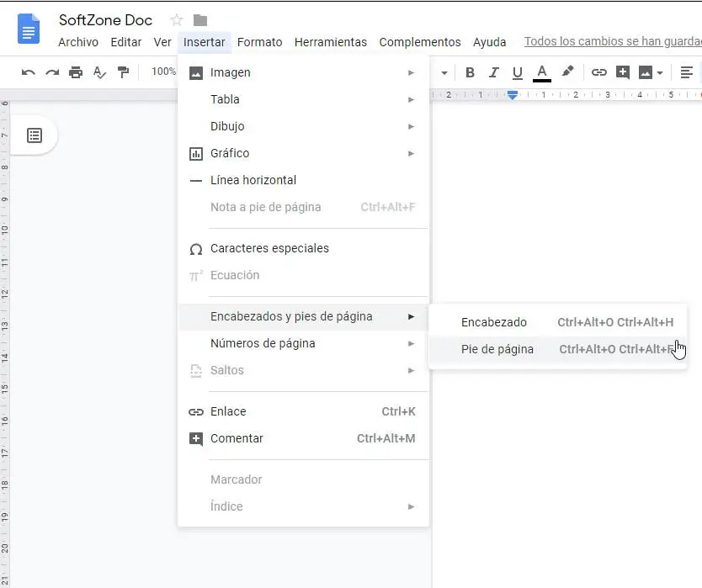The height and width of the screenshot is (588, 702).
Task: Open highlight color tool
Action: (x=567, y=72)
